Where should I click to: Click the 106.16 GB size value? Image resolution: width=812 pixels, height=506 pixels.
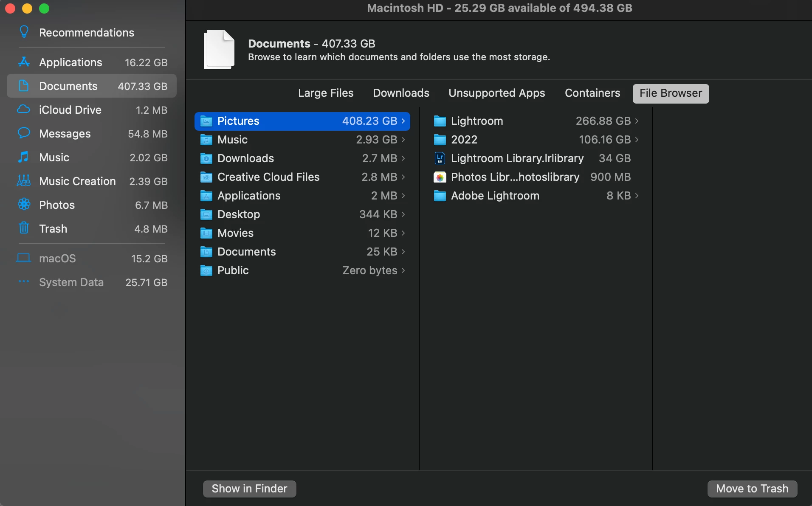click(605, 140)
